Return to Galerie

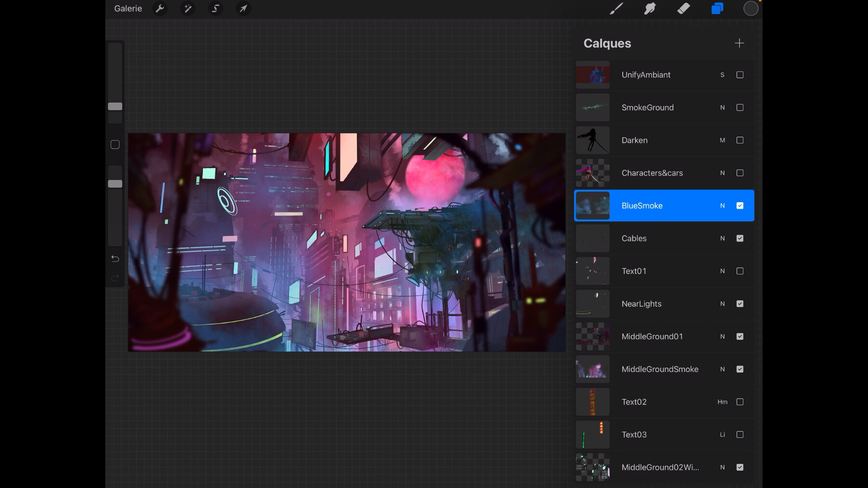pos(128,9)
